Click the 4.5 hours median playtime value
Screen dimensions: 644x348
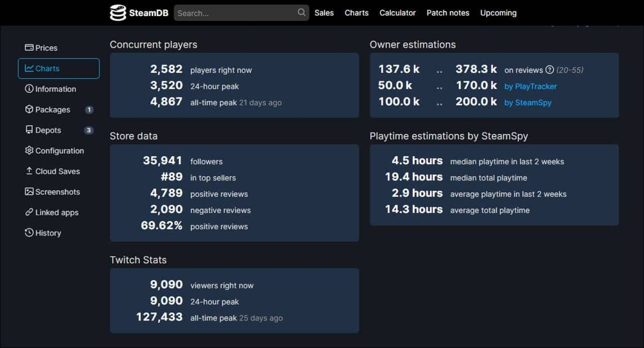coord(417,161)
